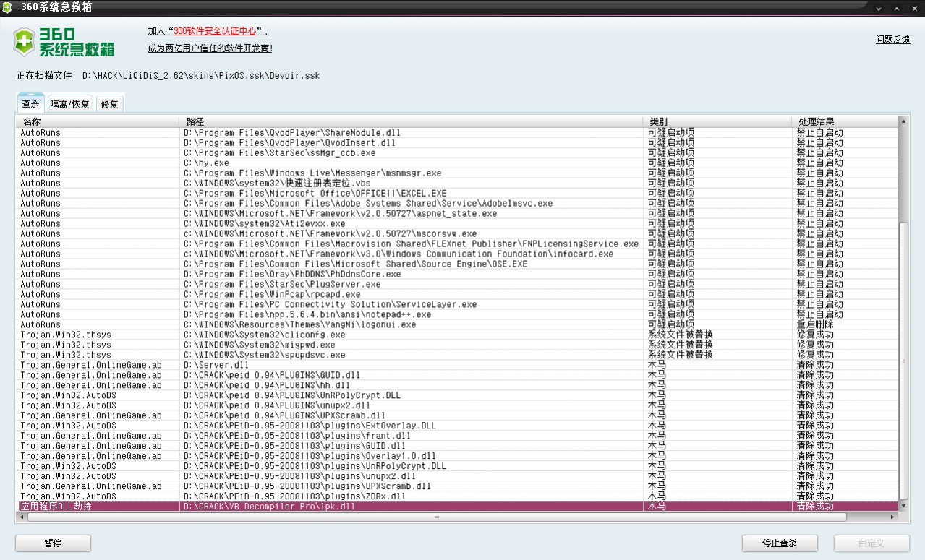Click the 停止查杀 stop scan button
This screenshot has height=560, width=925.
tap(780, 543)
